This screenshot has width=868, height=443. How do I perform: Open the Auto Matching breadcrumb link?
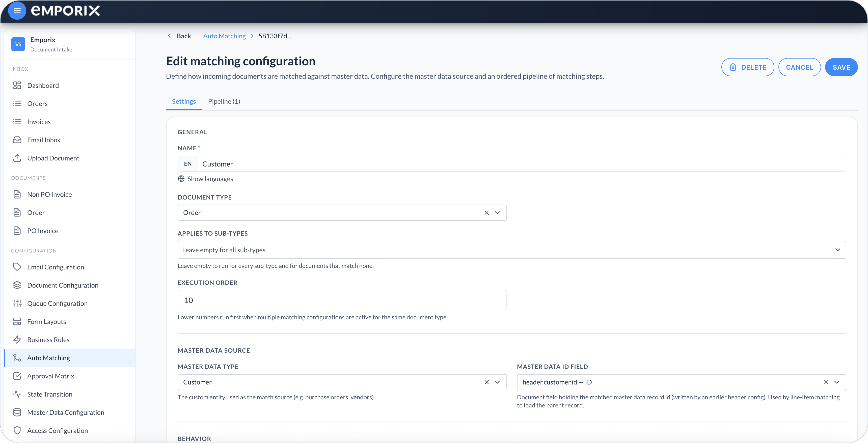[x=224, y=36]
